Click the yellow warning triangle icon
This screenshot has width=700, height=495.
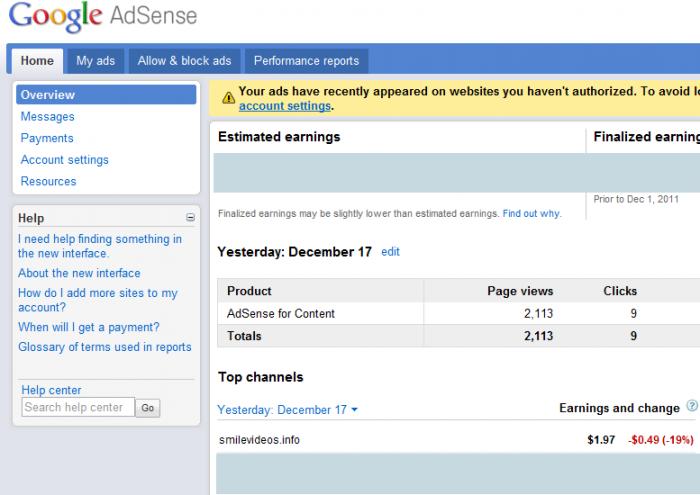click(x=228, y=97)
